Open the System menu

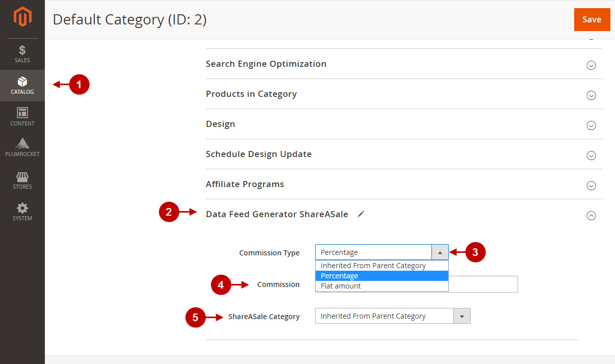pyautogui.click(x=22, y=212)
